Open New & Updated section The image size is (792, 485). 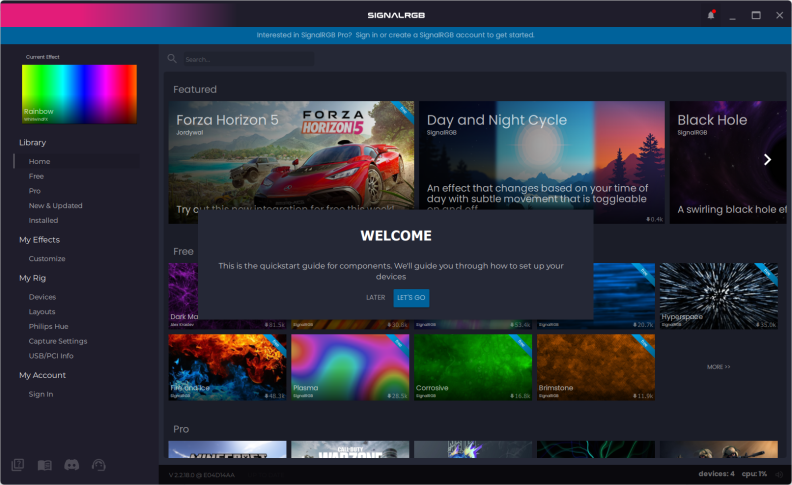(x=56, y=205)
